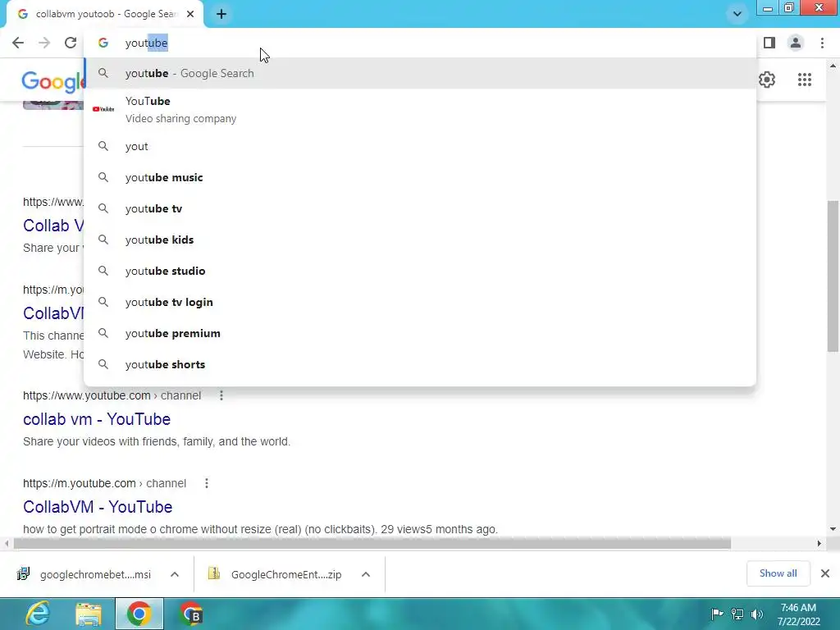The width and height of the screenshot is (840, 630).
Task: Select 'youtube tv' suggestion
Action: tap(421, 208)
